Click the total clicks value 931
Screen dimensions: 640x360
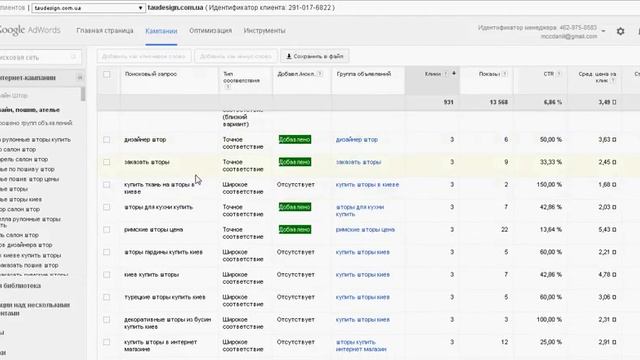448,102
